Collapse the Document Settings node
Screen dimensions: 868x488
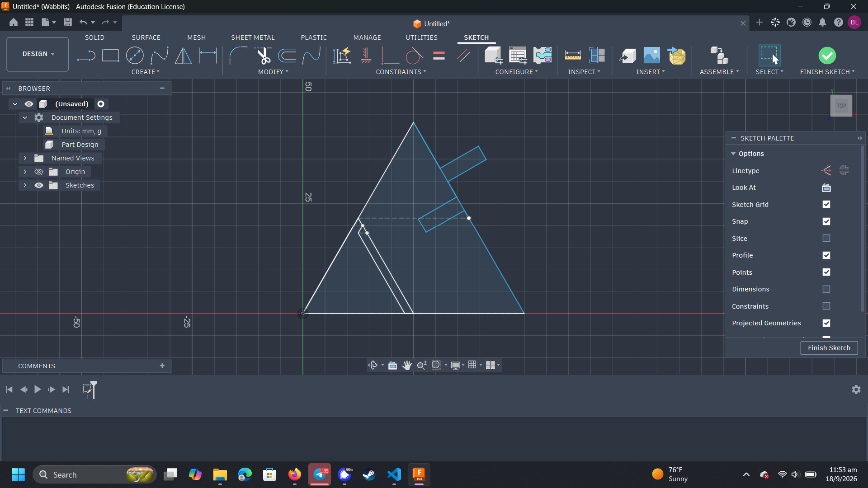tap(25, 117)
